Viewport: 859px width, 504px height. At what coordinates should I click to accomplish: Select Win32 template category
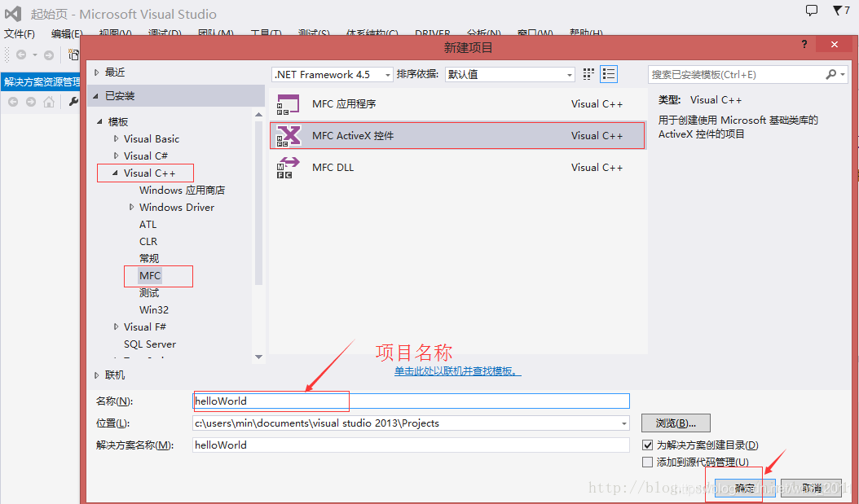click(154, 309)
